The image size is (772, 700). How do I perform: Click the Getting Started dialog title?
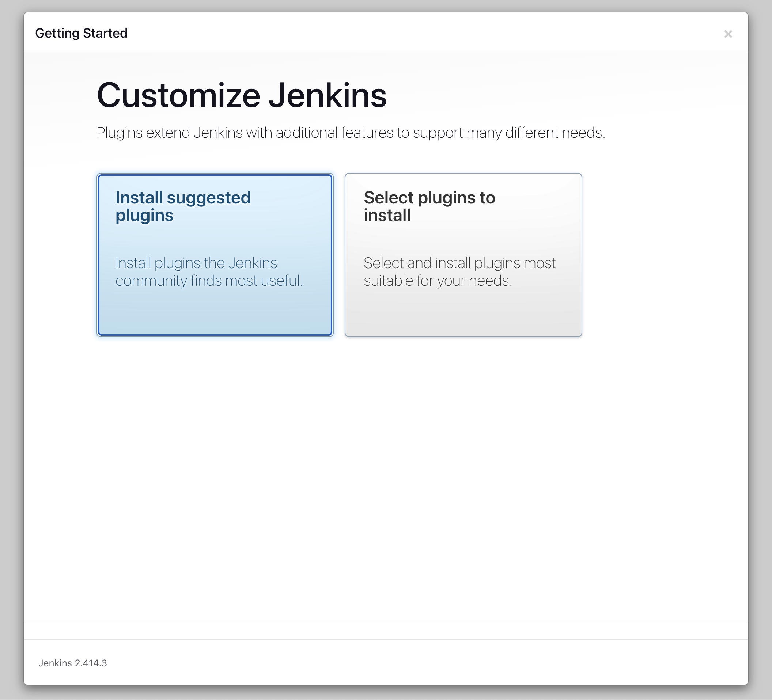pyautogui.click(x=81, y=33)
